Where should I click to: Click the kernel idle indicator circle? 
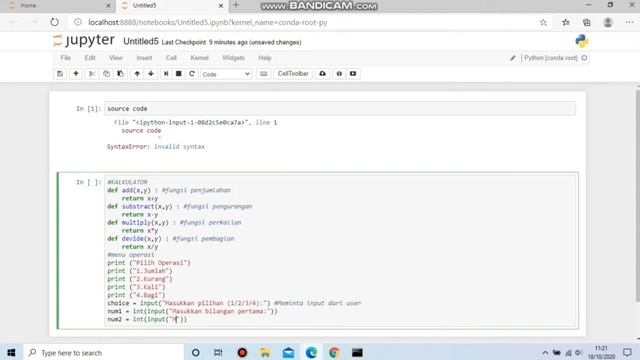point(584,58)
